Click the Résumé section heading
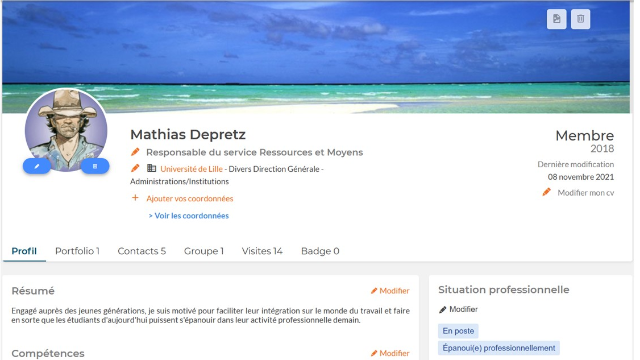The height and width of the screenshot is (360, 640). pos(33,291)
